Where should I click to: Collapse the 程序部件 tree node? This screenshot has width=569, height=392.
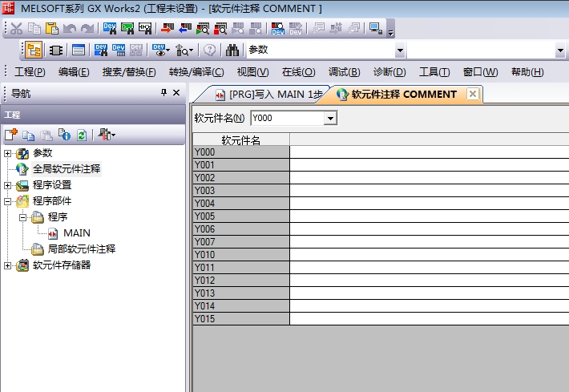tap(8, 201)
